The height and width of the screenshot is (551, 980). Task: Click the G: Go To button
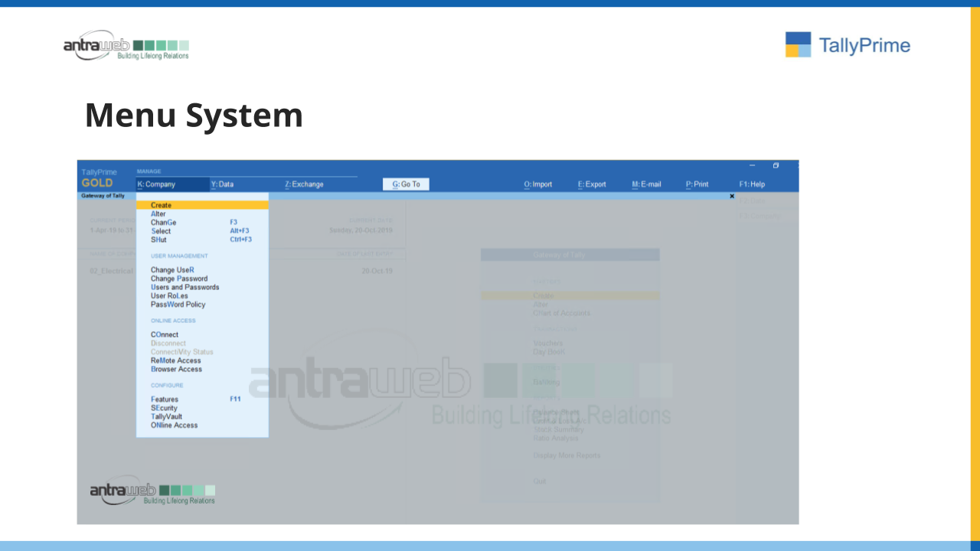[x=406, y=184]
